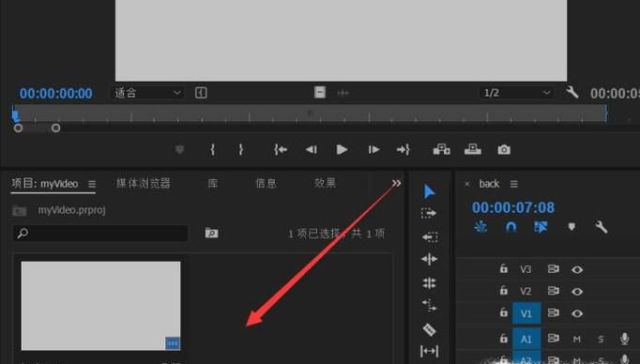Image resolution: width=640 pixels, height=364 pixels.
Task: Switch to the 效果 tab
Action: pos(326,183)
